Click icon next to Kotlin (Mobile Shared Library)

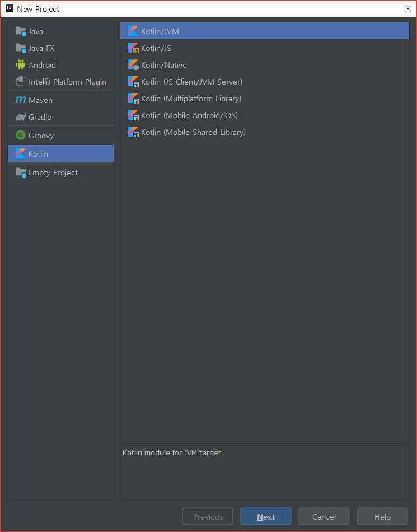point(133,132)
